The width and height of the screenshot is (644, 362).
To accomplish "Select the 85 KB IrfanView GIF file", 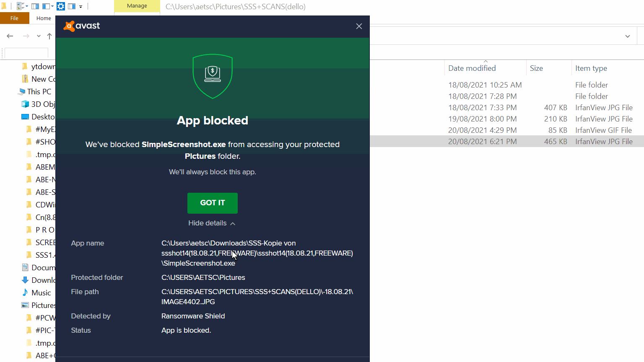I will click(x=507, y=130).
